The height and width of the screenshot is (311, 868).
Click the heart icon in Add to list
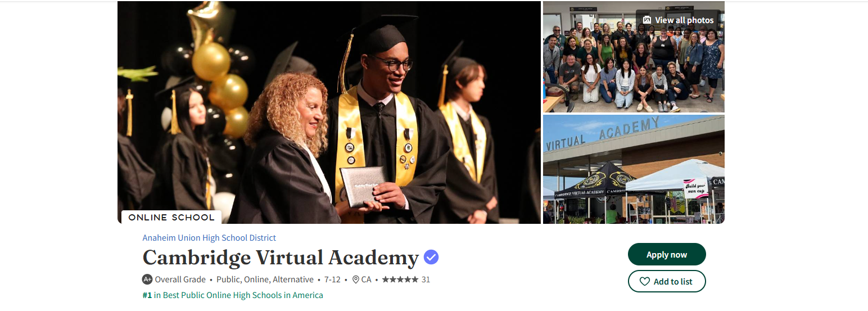click(x=645, y=281)
